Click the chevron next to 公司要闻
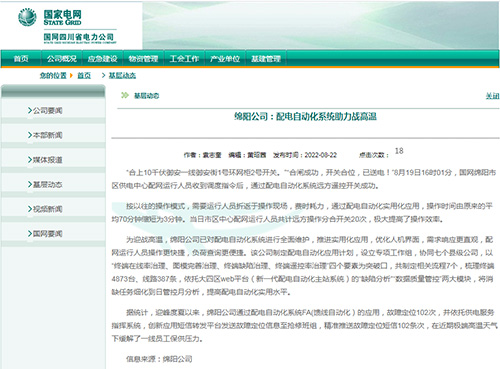This screenshot has width=500, height=369. [30, 111]
